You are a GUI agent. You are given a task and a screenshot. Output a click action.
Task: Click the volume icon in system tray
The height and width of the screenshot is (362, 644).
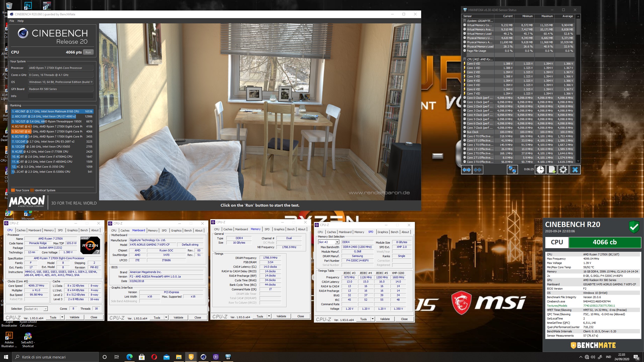click(593, 357)
